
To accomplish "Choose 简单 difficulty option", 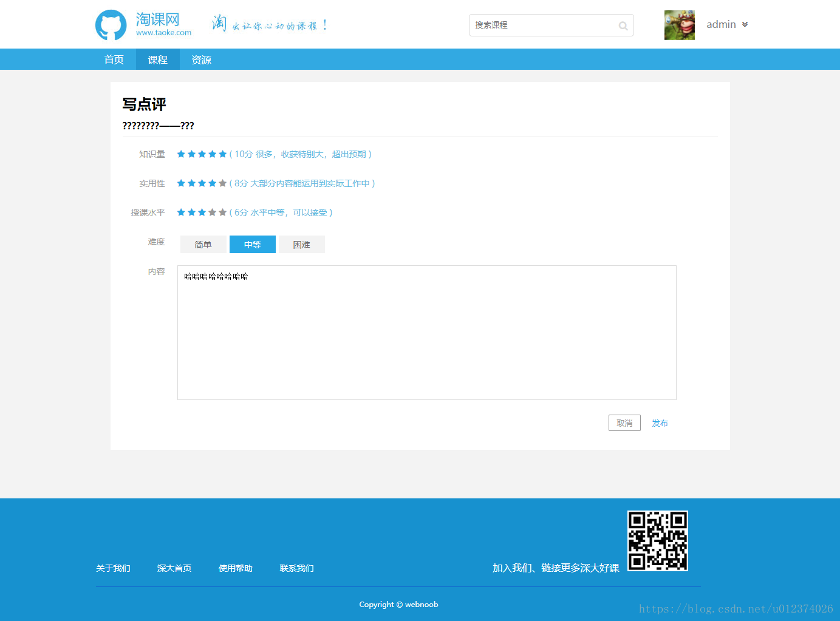I will pyautogui.click(x=203, y=245).
